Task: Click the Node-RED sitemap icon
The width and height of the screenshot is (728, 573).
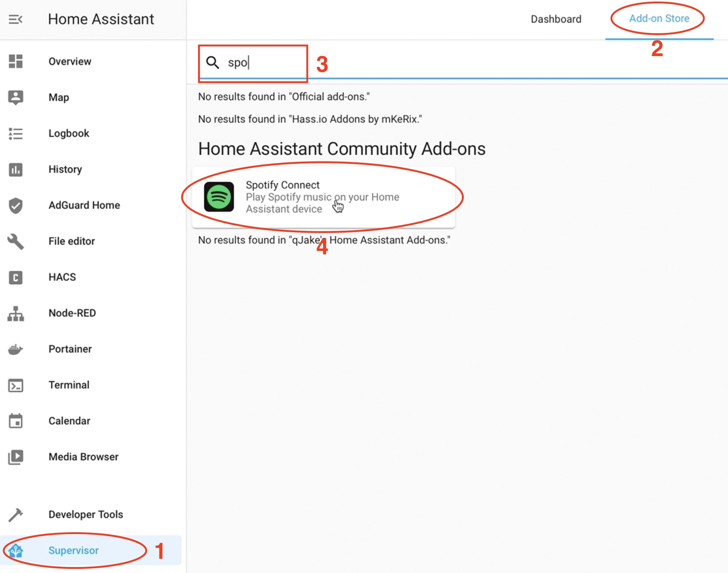Action: point(16,313)
